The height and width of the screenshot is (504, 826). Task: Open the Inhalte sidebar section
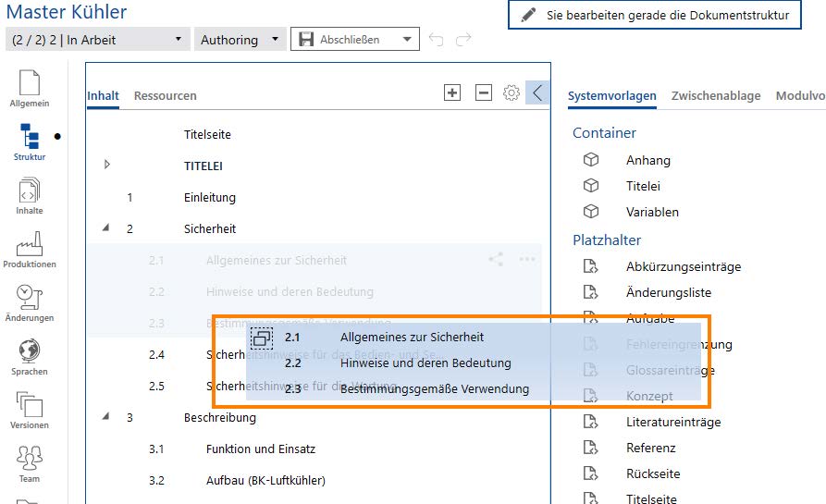click(x=30, y=196)
